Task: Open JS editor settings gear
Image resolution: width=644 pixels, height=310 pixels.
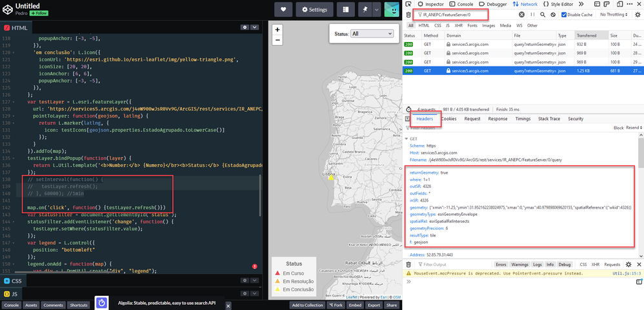Action: click(245, 294)
